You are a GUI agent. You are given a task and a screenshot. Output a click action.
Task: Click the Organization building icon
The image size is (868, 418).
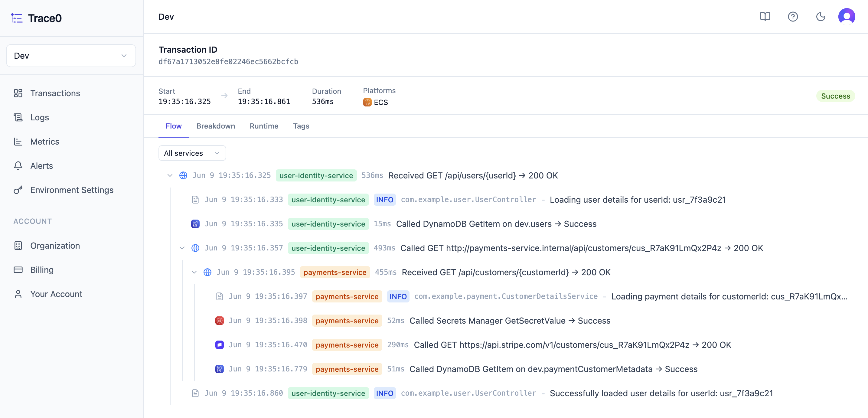(18, 246)
